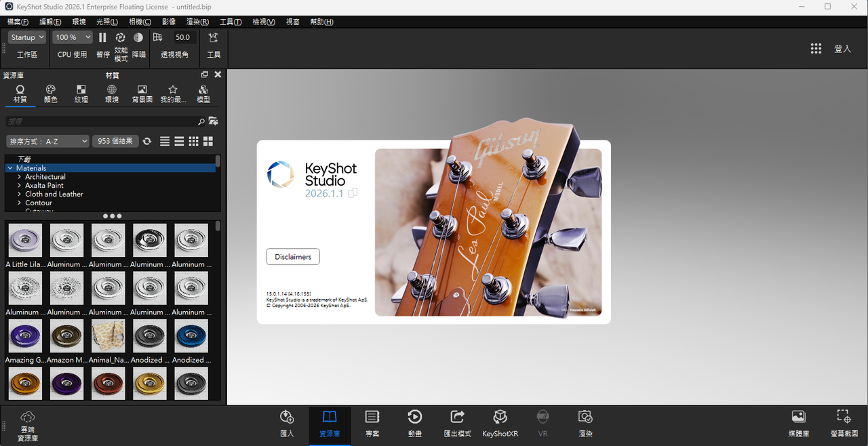Click the 匯入 import button
The width and height of the screenshot is (868, 446).
coord(287,424)
